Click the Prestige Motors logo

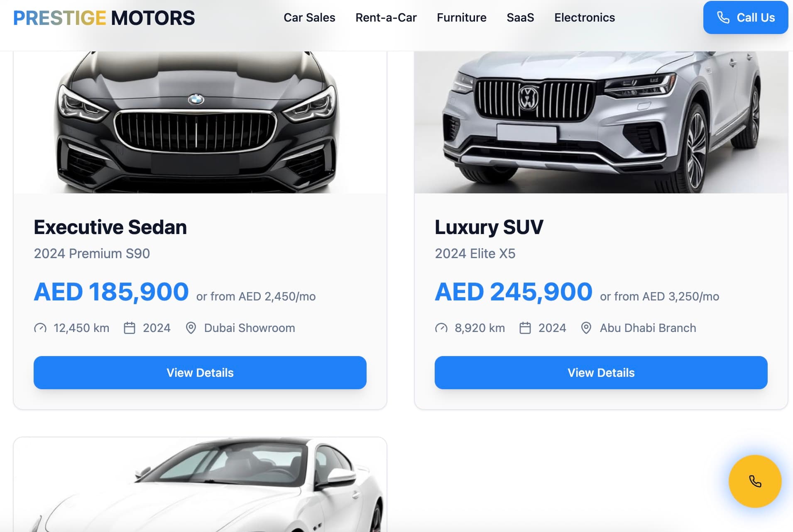tap(104, 18)
